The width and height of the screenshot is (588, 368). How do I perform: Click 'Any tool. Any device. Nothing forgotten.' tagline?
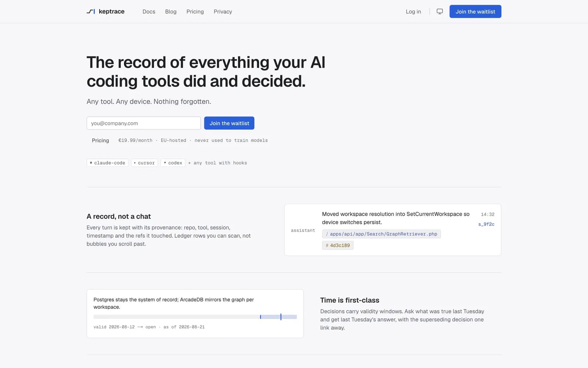[149, 102]
